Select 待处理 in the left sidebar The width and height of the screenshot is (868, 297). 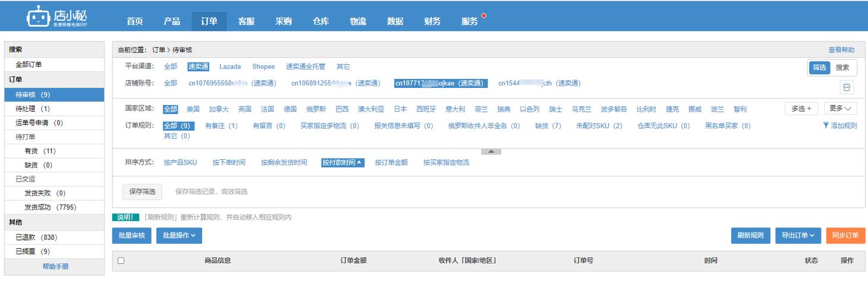[x=33, y=109]
